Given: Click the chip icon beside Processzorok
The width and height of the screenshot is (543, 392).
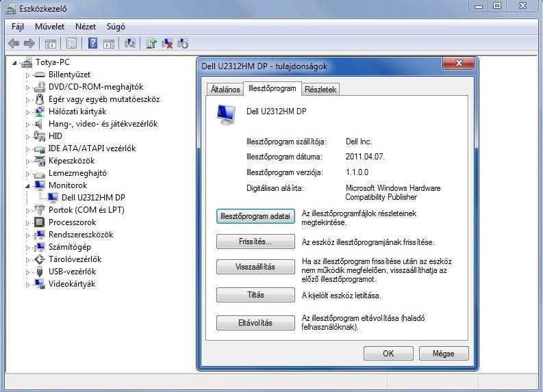Looking at the screenshot, I should tap(40, 222).
